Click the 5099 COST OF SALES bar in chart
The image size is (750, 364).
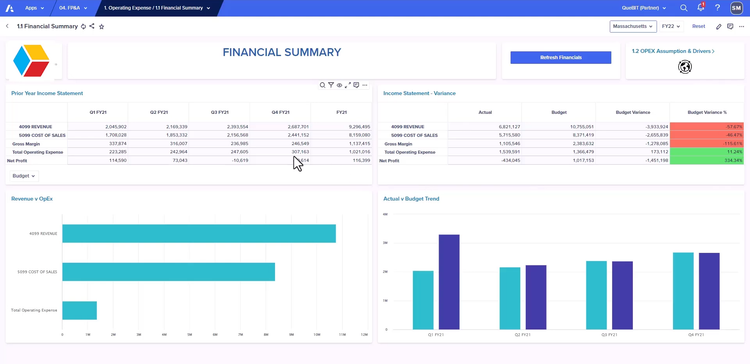168,272
